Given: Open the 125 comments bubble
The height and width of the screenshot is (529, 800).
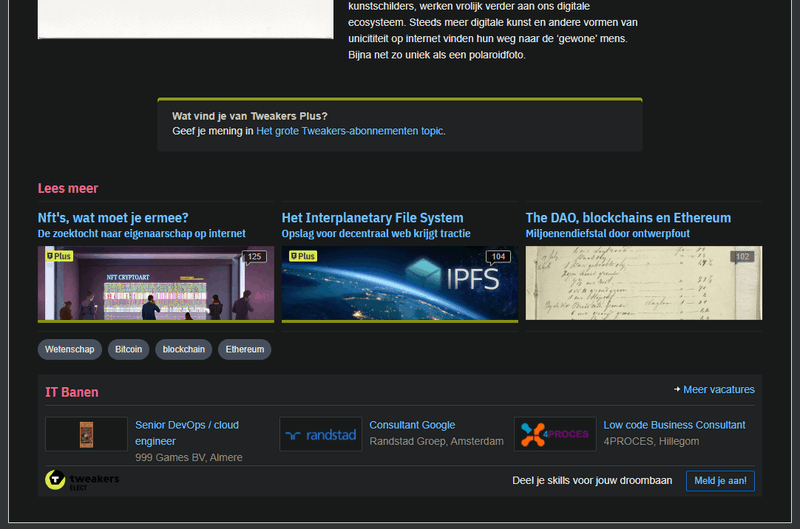Looking at the screenshot, I should 254,257.
